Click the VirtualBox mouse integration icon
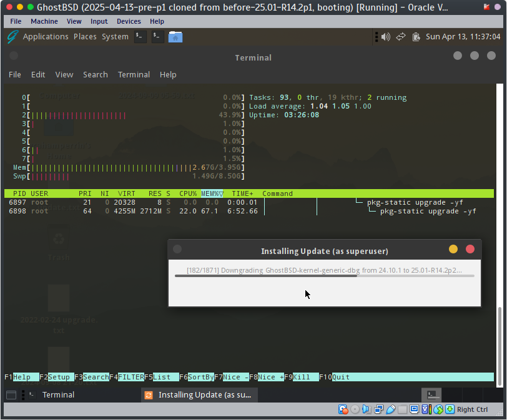This screenshot has height=420, width=507. pos(438,409)
